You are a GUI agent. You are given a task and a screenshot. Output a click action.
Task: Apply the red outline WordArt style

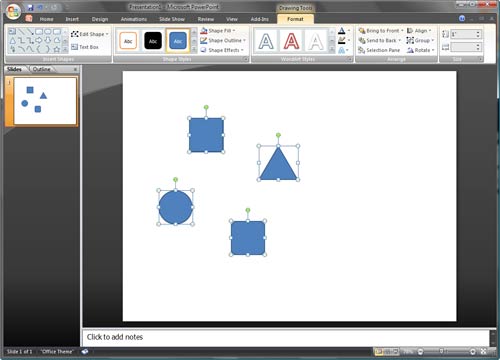coord(291,41)
